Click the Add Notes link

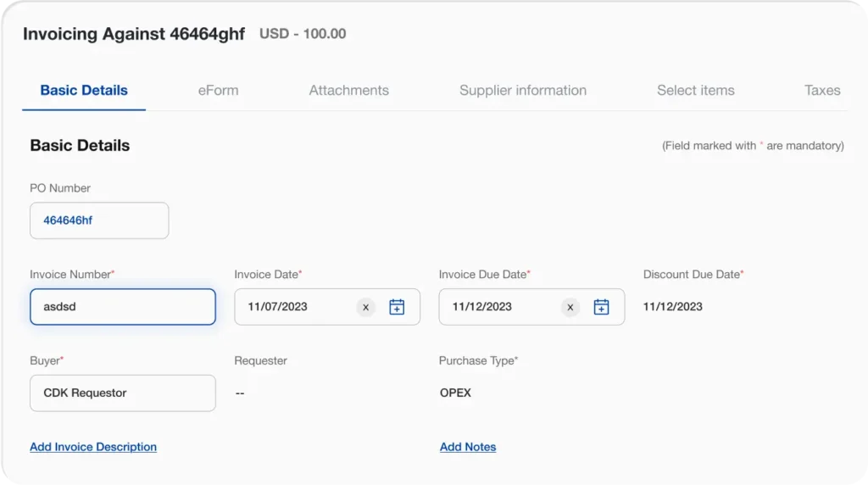point(468,447)
